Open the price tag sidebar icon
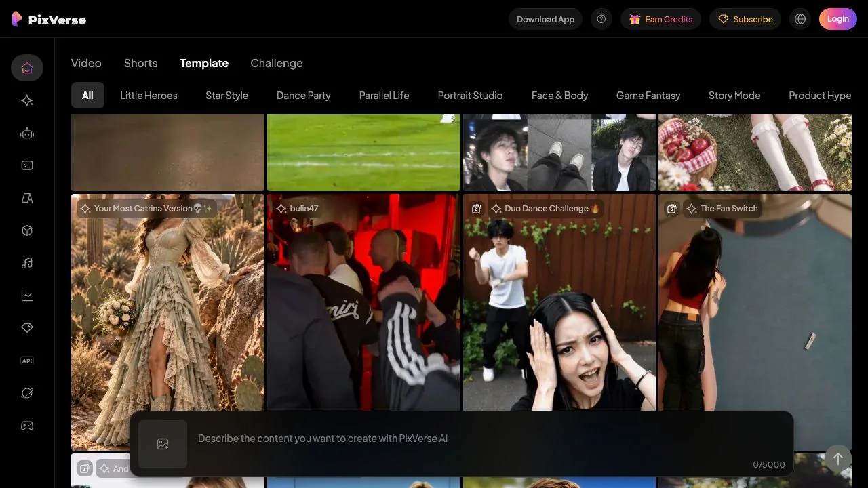The width and height of the screenshot is (868, 488). coord(27,328)
